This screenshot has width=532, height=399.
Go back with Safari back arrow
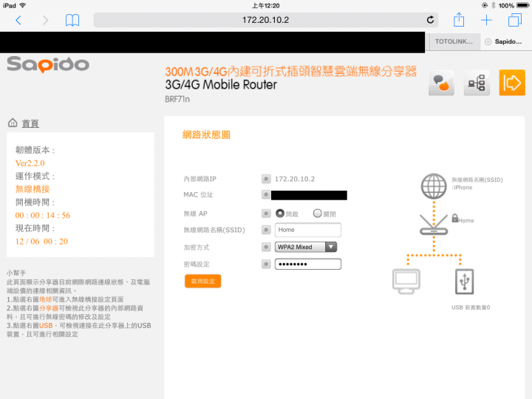click(x=18, y=21)
